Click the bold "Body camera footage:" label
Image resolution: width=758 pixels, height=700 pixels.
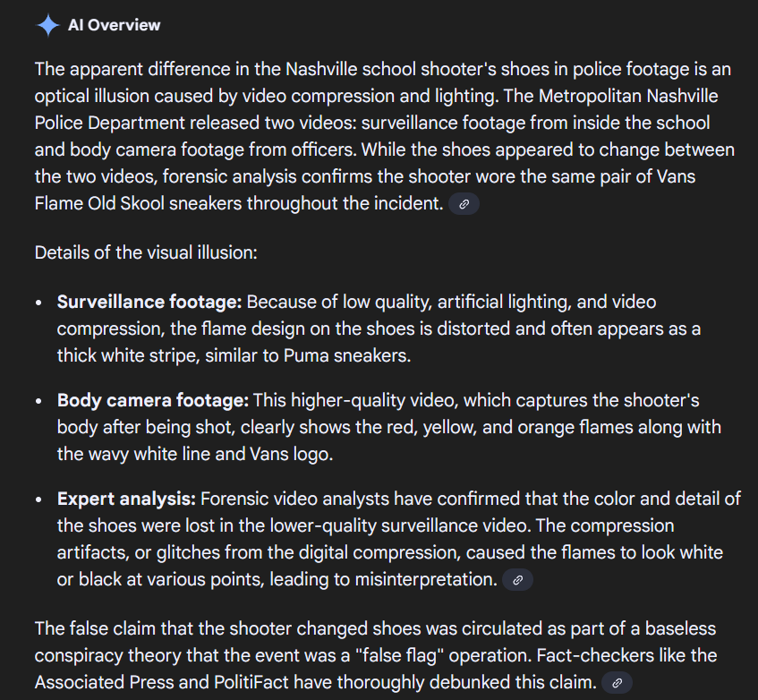tap(153, 401)
